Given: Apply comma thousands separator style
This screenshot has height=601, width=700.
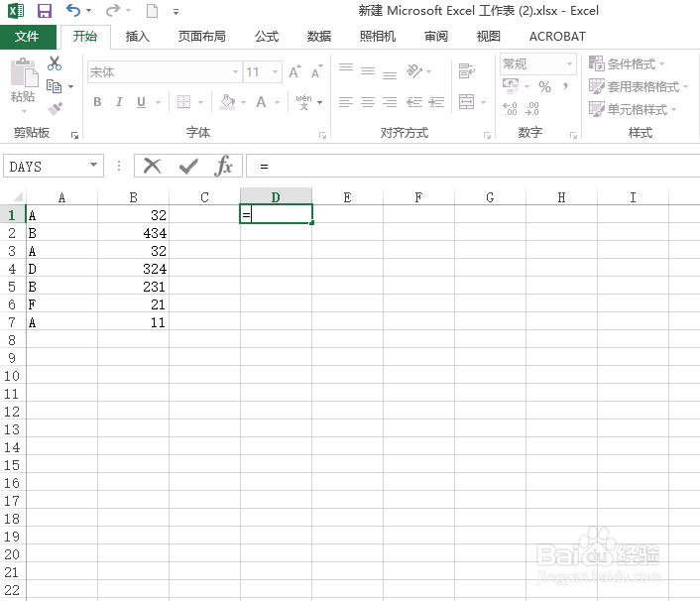Looking at the screenshot, I should (565, 85).
